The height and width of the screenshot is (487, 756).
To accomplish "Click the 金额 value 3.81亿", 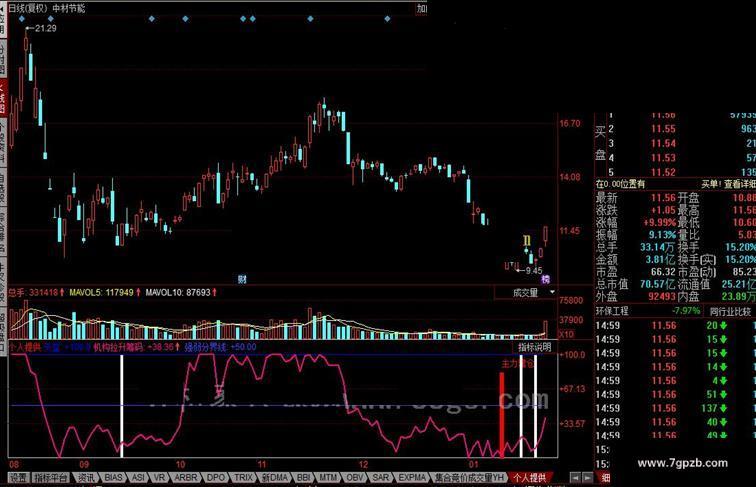I will [661, 259].
